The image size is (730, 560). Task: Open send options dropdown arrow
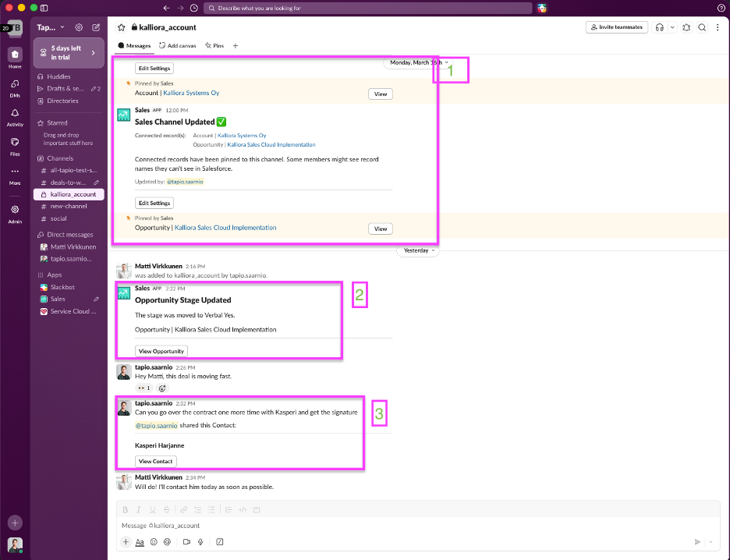click(711, 542)
